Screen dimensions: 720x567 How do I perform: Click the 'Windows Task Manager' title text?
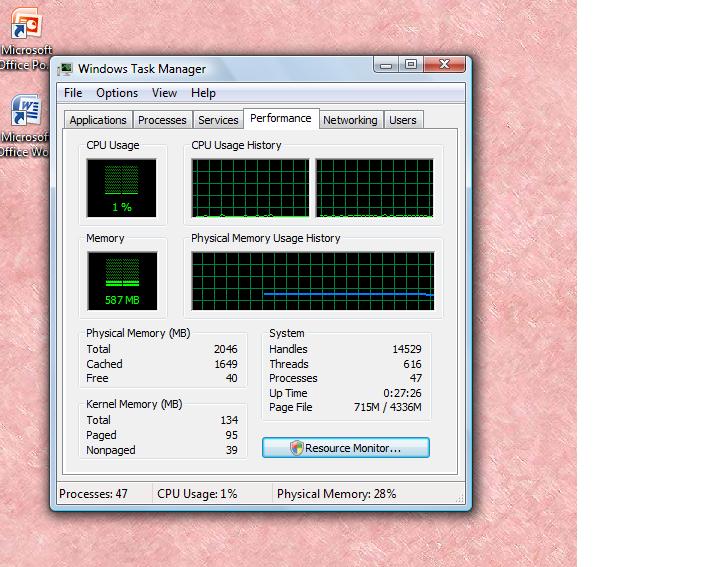(142, 69)
